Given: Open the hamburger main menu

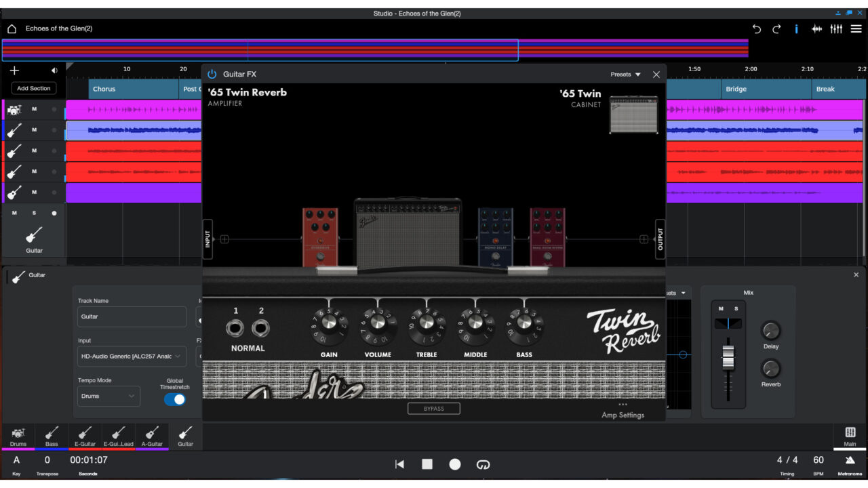Looking at the screenshot, I should click(856, 29).
